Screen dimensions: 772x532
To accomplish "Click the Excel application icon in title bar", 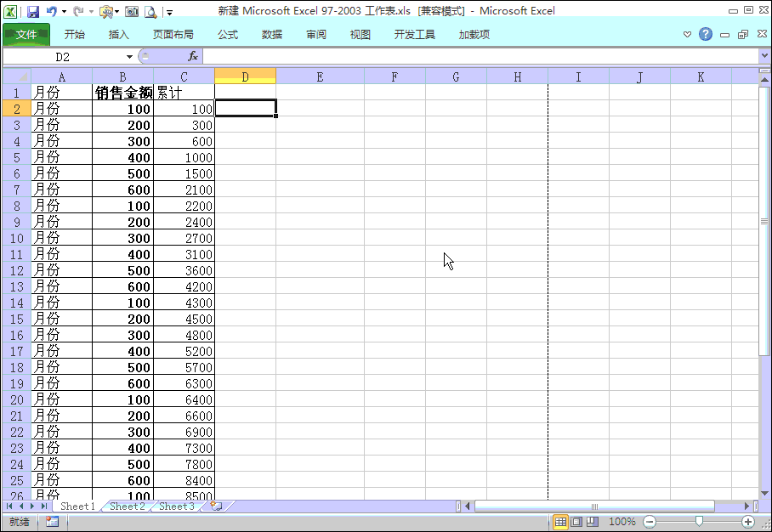I will tap(10, 11).
